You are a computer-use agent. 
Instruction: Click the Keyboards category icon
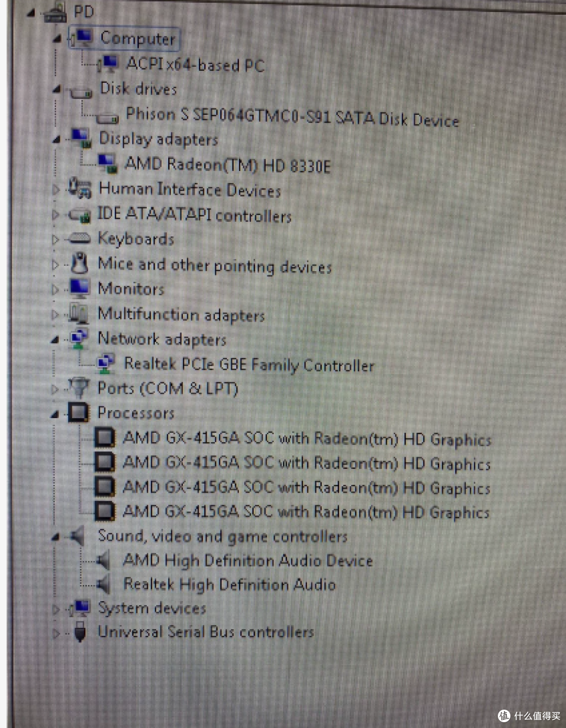coord(80,239)
